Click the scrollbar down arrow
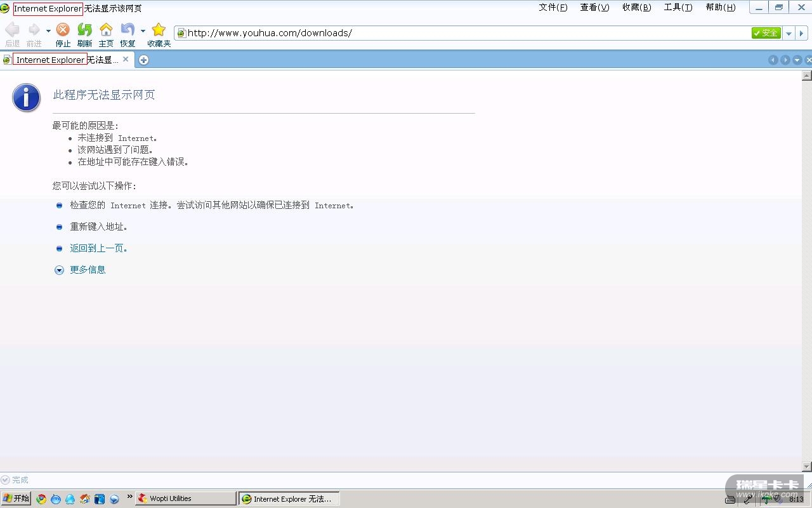This screenshot has width=812, height=508. tap(807, 466)
